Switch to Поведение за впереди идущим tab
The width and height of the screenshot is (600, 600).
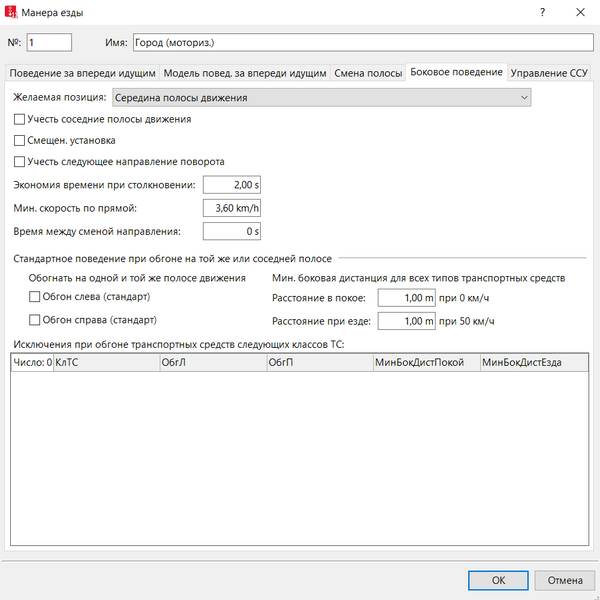click(82, 74)
